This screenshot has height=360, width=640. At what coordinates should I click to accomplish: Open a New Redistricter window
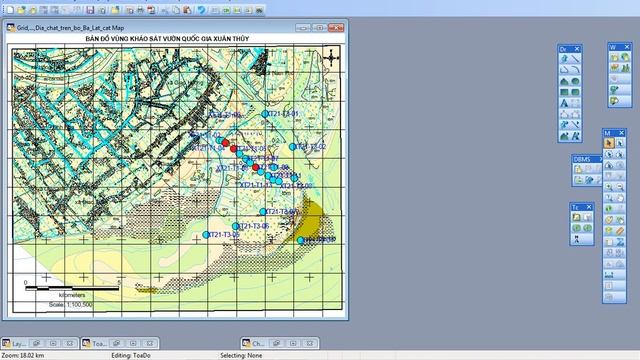pyautogui.click(x=260, y=10)
